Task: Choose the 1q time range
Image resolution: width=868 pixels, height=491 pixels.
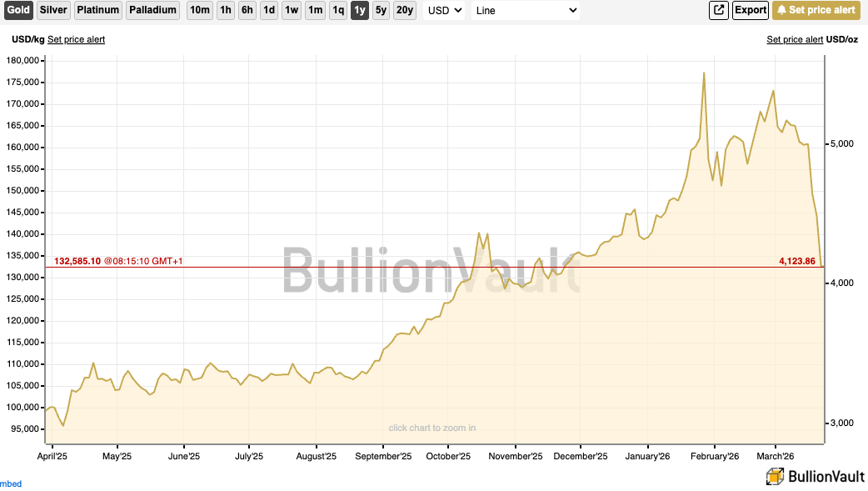Action: pos(337,10)
